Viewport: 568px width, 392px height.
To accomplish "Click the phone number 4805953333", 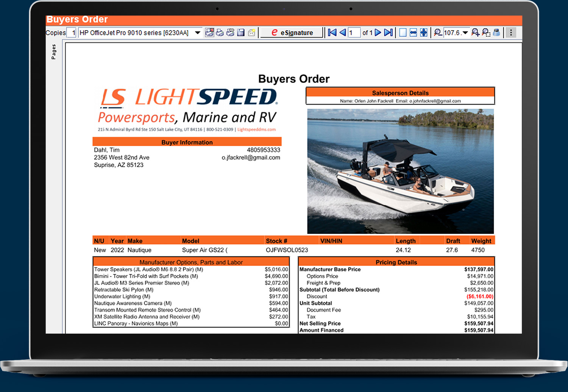I will click(x=264, y=150).
